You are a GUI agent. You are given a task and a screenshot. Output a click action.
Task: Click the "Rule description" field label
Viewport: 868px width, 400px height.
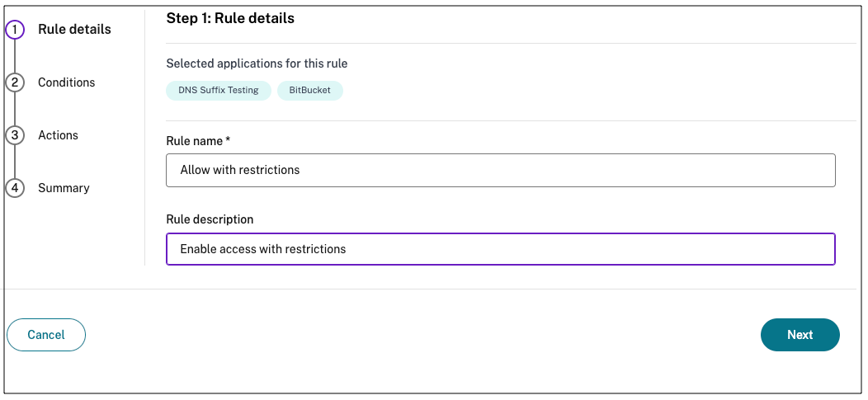click(210, 219)
